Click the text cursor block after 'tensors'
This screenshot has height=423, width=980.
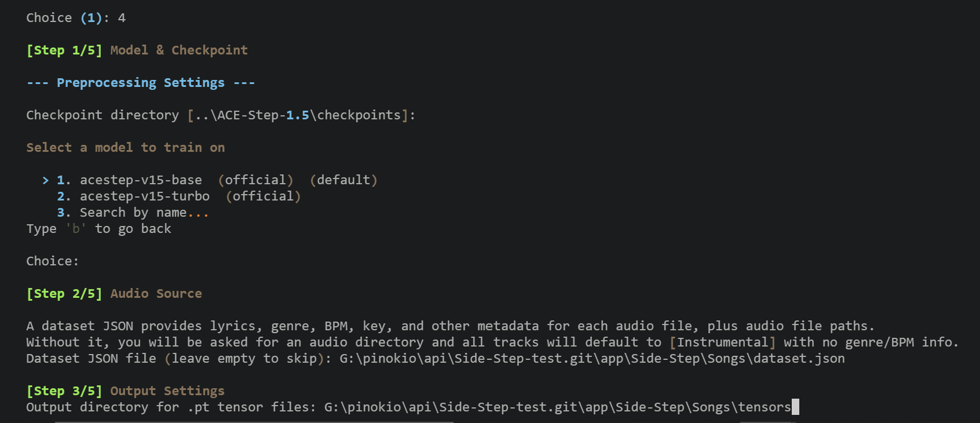pos(795,407)
